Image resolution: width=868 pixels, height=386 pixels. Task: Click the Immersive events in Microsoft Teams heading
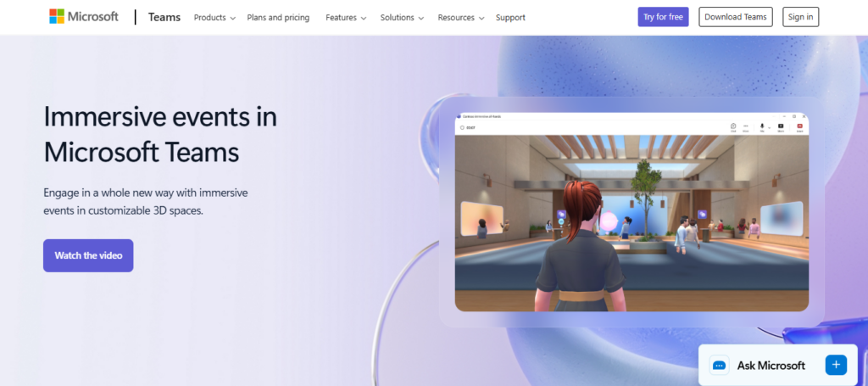pos(160,135)
